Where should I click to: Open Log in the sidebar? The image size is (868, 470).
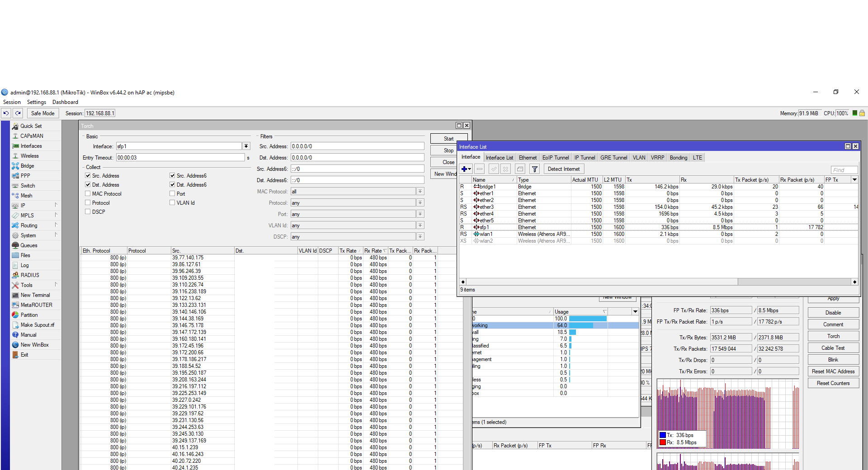24,265
